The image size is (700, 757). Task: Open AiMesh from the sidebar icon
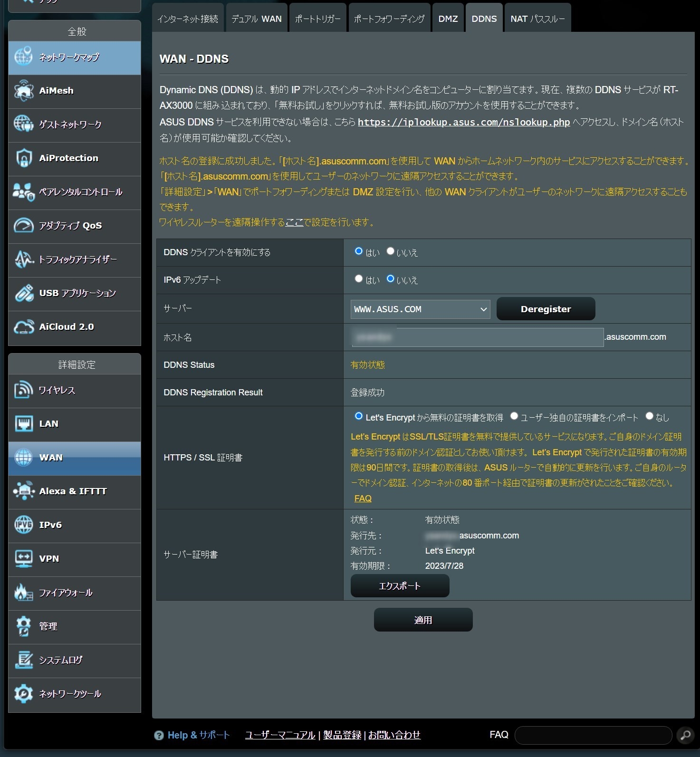[23, 91]
